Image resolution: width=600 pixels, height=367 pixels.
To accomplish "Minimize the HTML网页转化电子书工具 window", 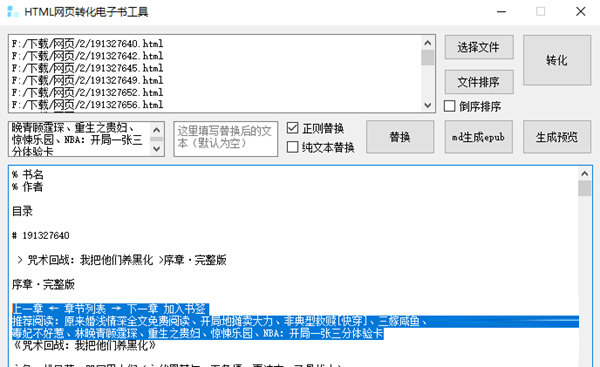I will click(501, 12).
